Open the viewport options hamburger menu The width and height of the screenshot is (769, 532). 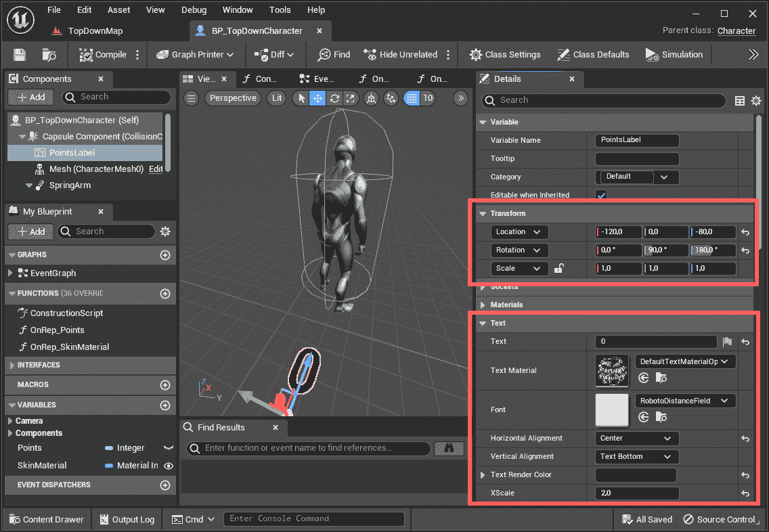(x=192, y=98)
